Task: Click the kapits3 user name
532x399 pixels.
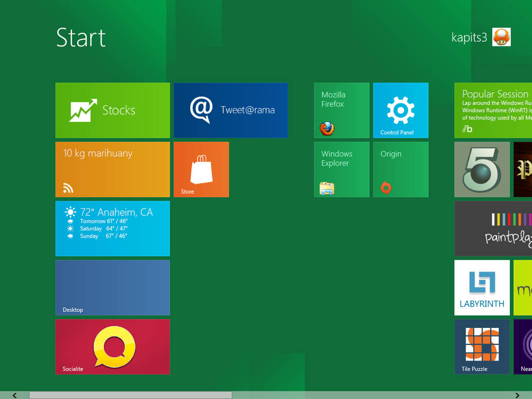Action: coord(469,37)
